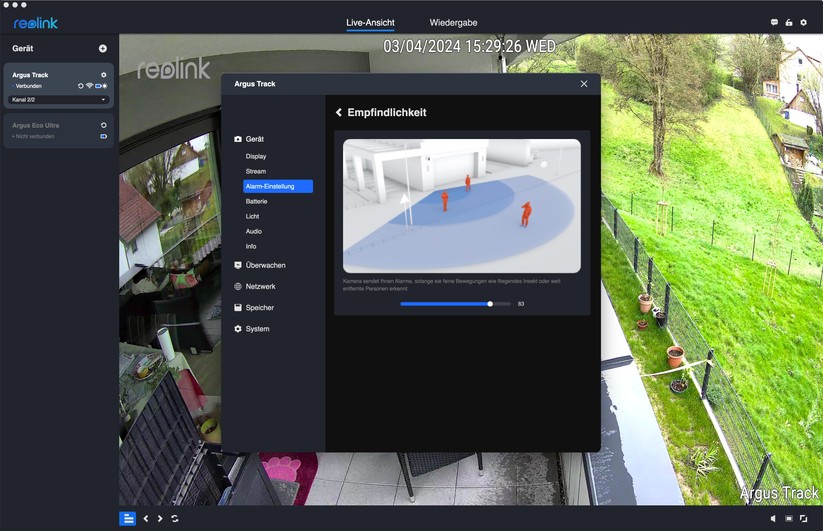Image resolution: width=823 pixels, height=531 pixels.
Task: Click the Argus Track WiFi signal icon
Action: tap(89, 86)
